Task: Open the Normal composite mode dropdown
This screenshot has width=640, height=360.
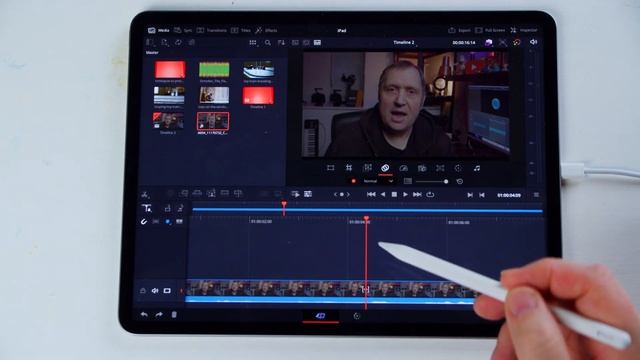Action: click(x=378, y=181)
